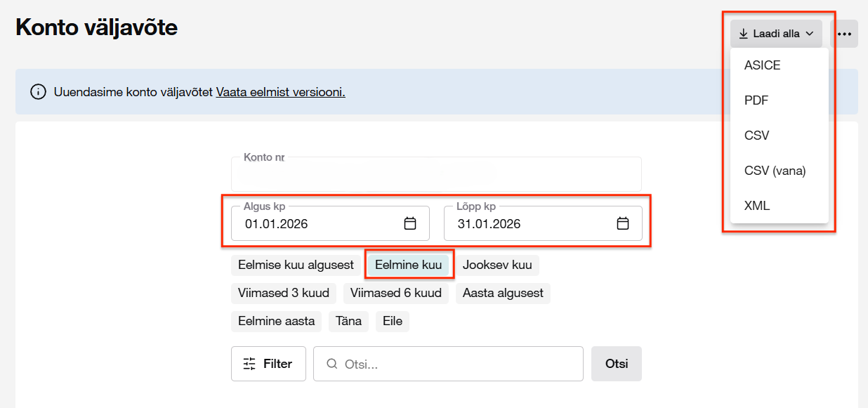Select XML from download menu

tap(757, 206)
